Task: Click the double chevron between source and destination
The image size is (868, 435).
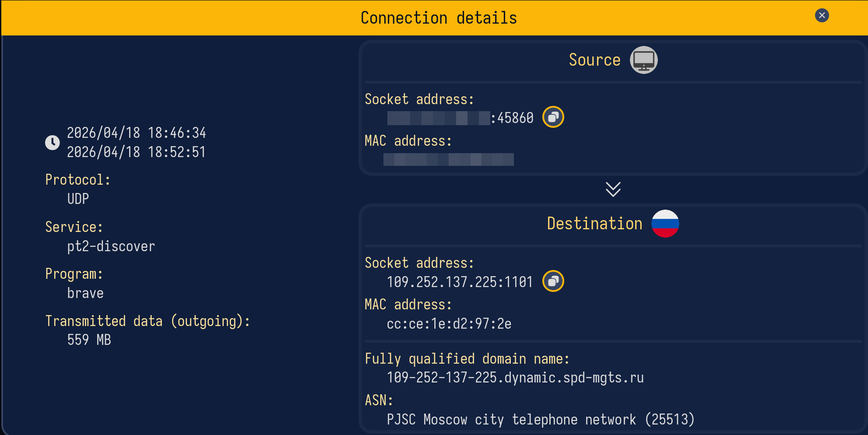Action: click(x=613, y=189)
